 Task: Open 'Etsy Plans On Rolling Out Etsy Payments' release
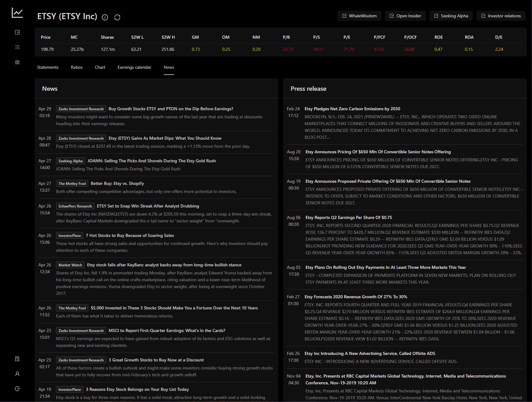[386, 267]
